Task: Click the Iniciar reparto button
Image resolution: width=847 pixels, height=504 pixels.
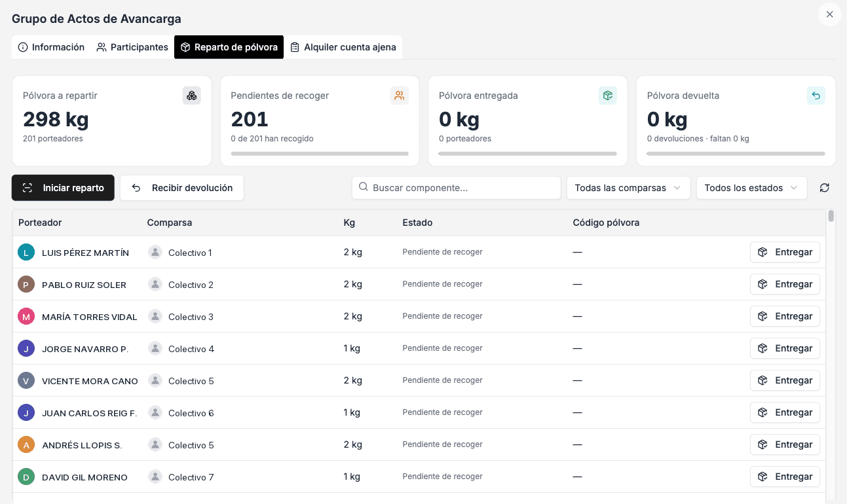Action: 63,188
